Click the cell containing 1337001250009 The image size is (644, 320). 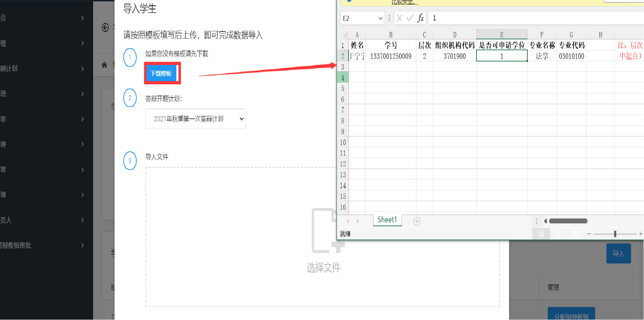[391, 56]
